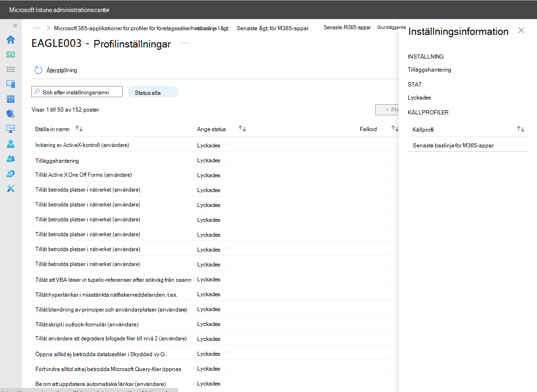
Task: Open the Status alla filter
Action: (153, 93)
